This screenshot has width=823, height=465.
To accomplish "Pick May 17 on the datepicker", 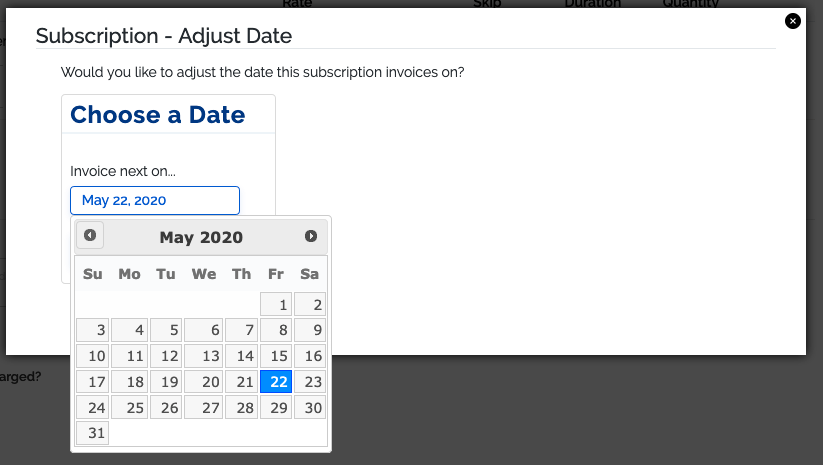I will click(x=92, y=382).
